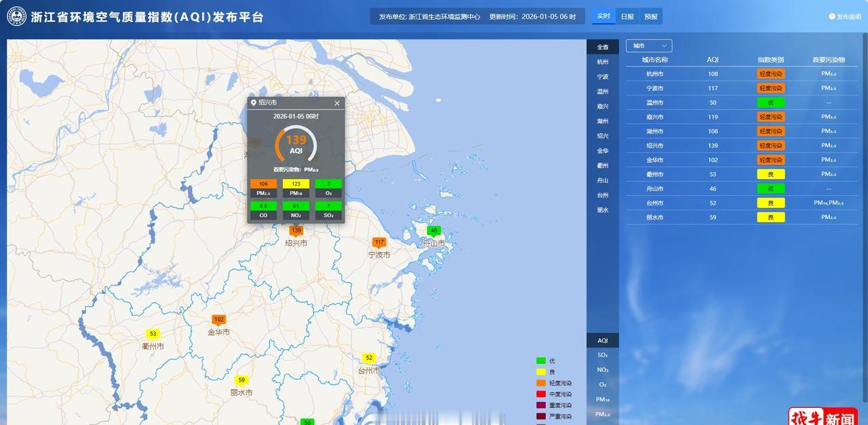Select the SO₂ pollutant layer icon

coord(601,355)
